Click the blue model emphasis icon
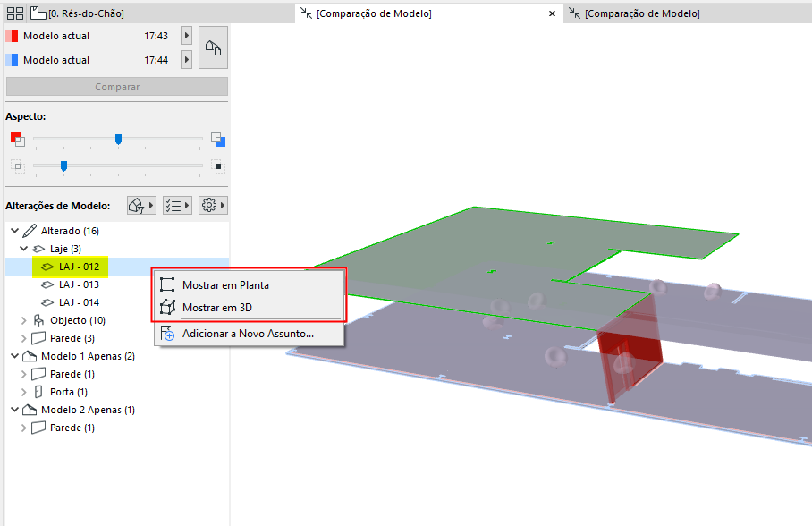Viewport: 812px width, 526px height. point(218,139)
